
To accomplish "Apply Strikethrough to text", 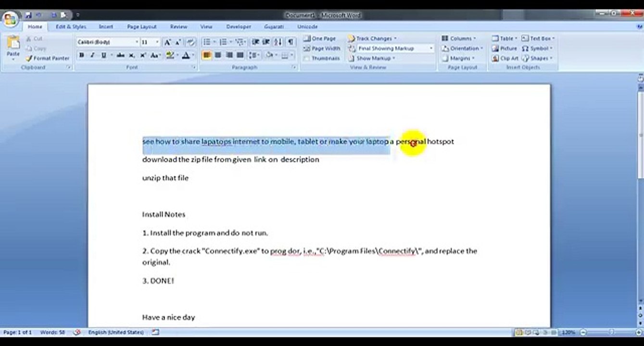I will tap(120, 55).
